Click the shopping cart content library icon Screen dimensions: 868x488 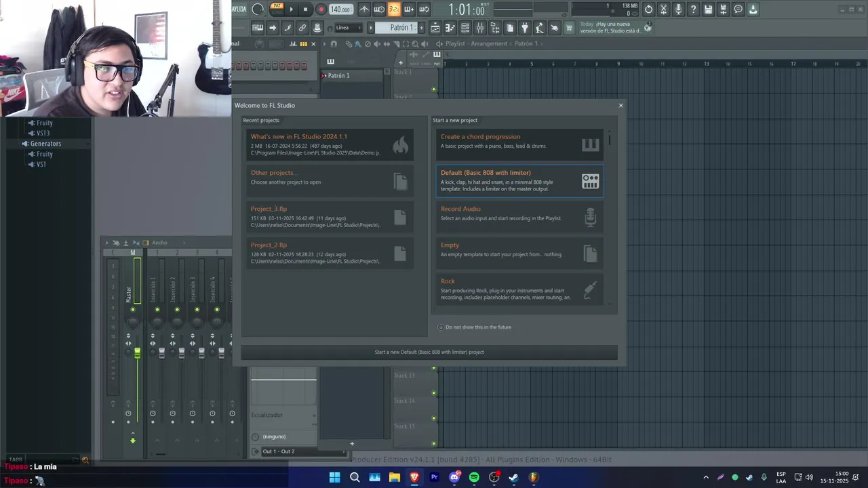(x=569, y=28)
